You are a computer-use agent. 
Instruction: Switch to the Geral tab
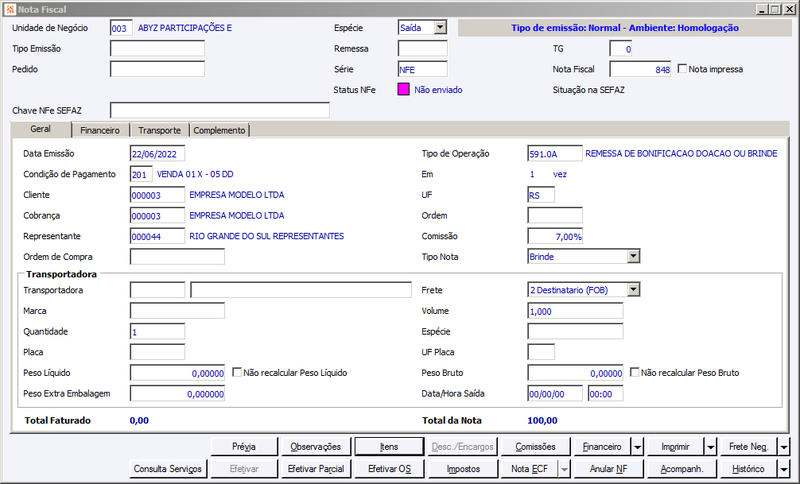pos(41,129)
